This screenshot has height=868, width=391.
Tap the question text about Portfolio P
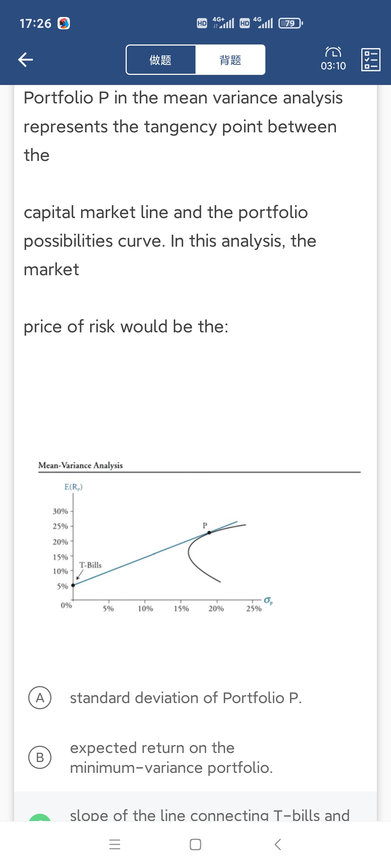[x=183, y=126]
